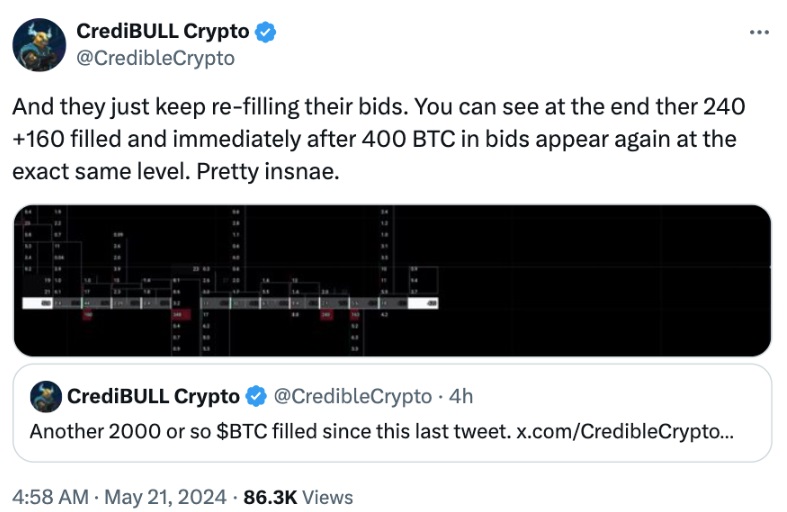This screenshot has width=787, height=512.
Task: Click the 4:58 AM · May 21, 2024 timestamp
Action: [122, 495]
